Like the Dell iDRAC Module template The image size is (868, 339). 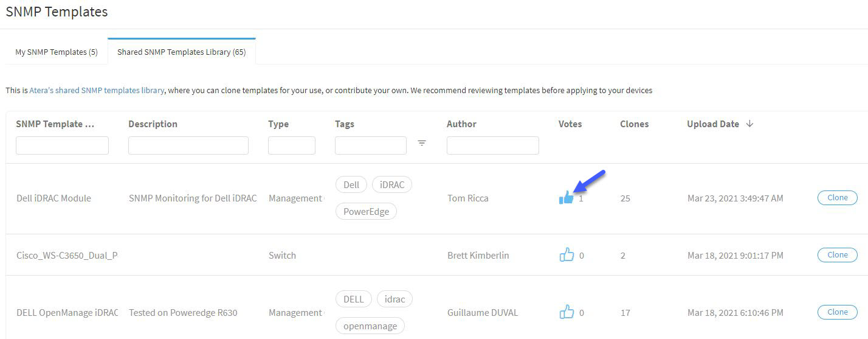[x=566, y=197]
